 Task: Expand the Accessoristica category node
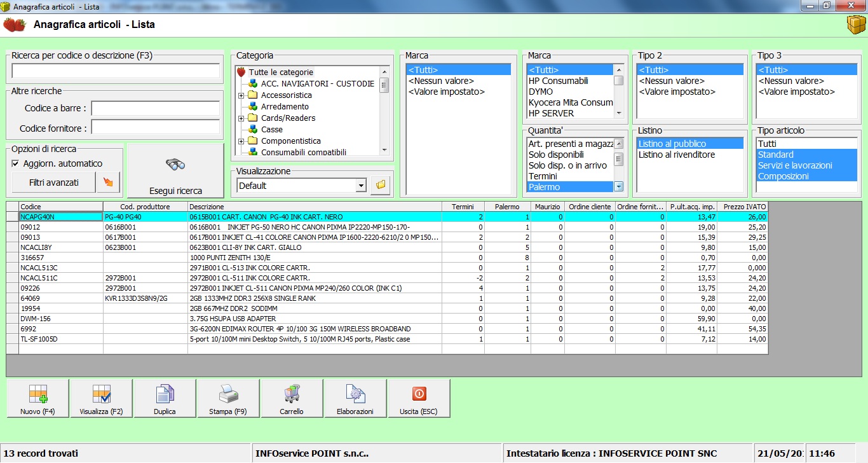(241, 95)
